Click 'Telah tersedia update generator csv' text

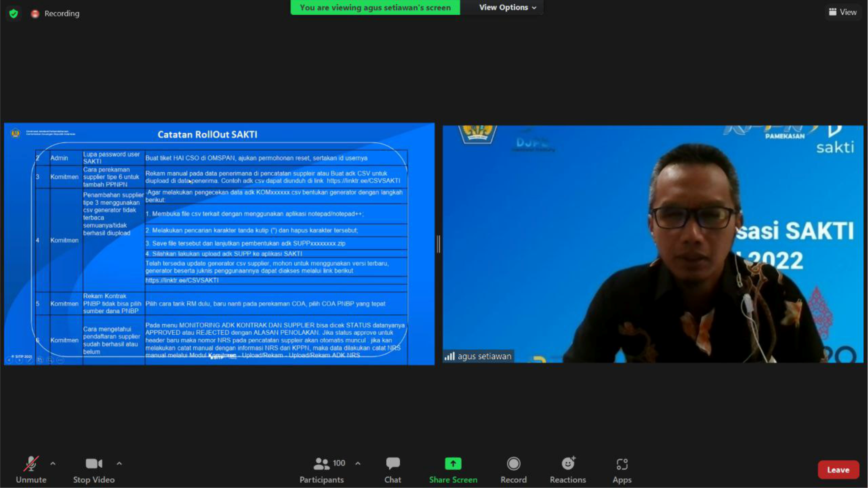click(x=267, y=267)
